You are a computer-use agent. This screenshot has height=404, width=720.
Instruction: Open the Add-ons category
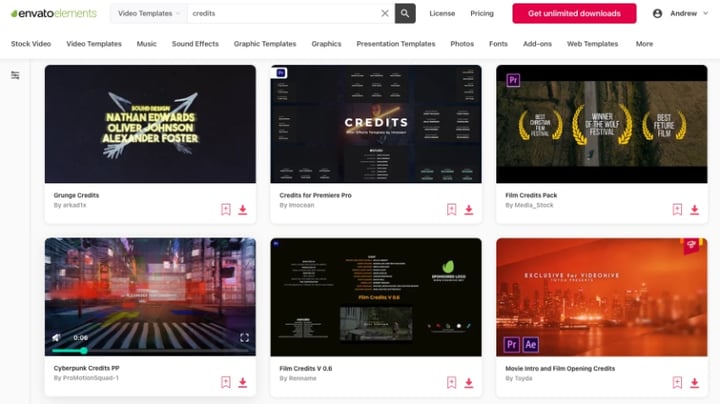coord(537,44)
